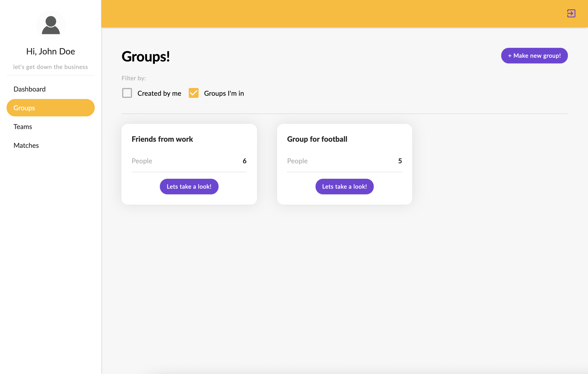588x374 pixels.
Task: Click the people count 5
Action: click(400, 161)
